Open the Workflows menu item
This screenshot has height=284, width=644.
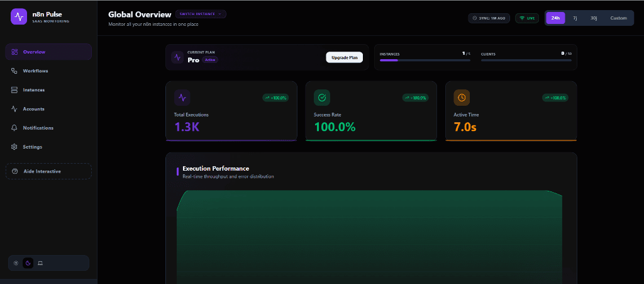point(48,71)
